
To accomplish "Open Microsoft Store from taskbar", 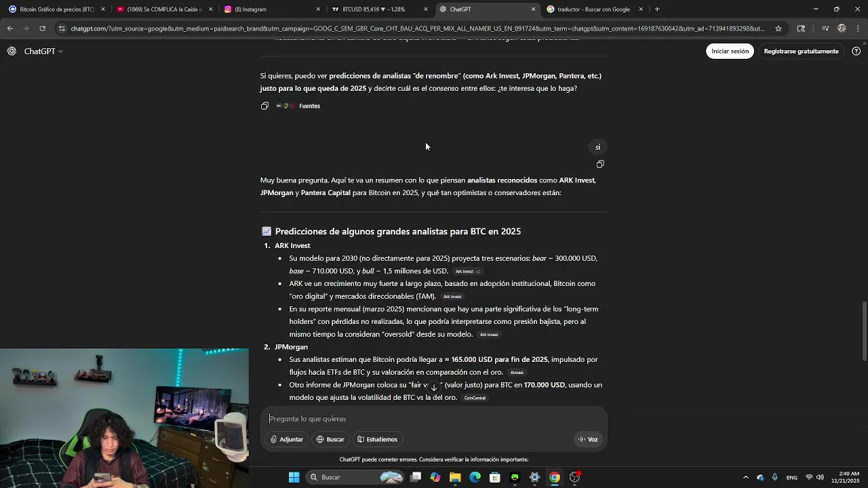I will pyautogui.click(x=495, y=477).
